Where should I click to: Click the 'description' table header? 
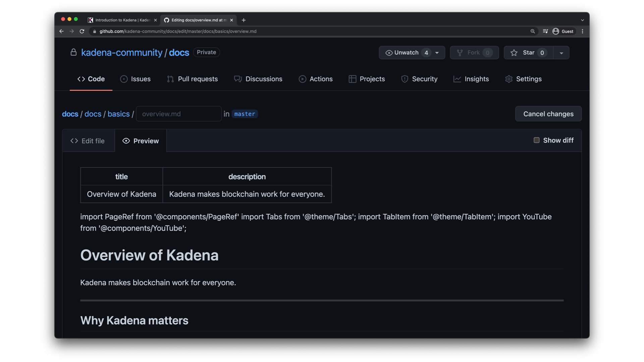pos(247,177)
